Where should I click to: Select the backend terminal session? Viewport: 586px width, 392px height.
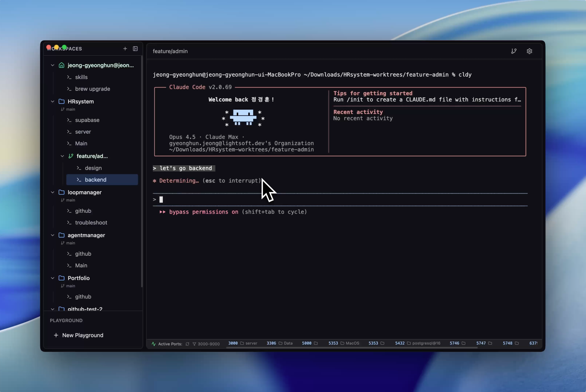point(96,179)
